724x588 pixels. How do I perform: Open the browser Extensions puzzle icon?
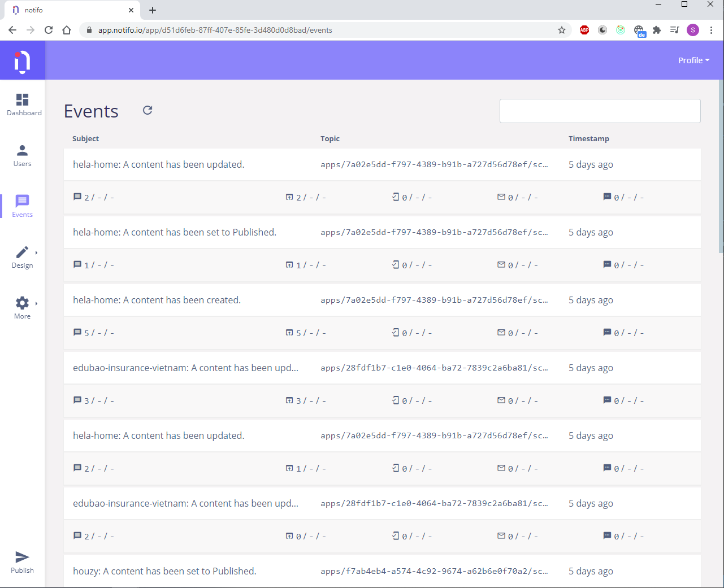[657, 30]
